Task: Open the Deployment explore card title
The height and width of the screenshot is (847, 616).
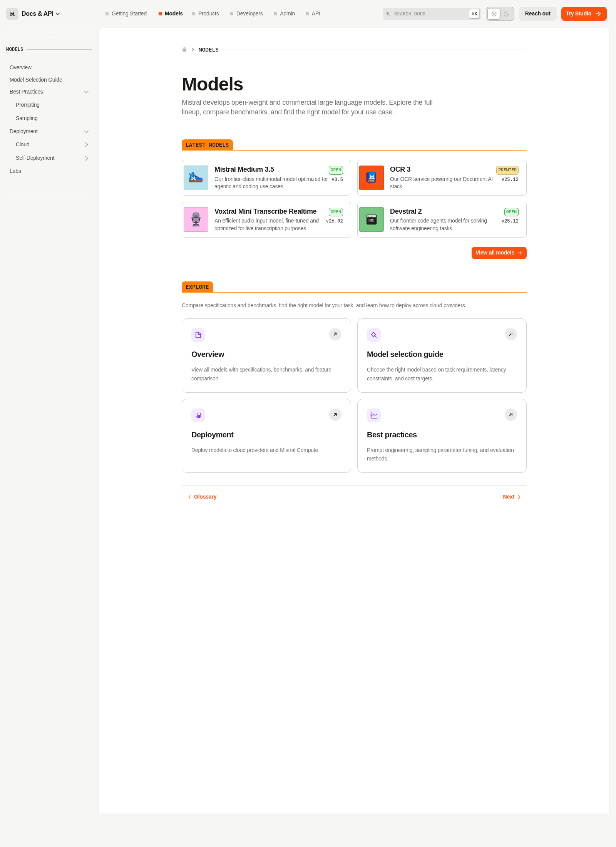Action: pos(213,435)
